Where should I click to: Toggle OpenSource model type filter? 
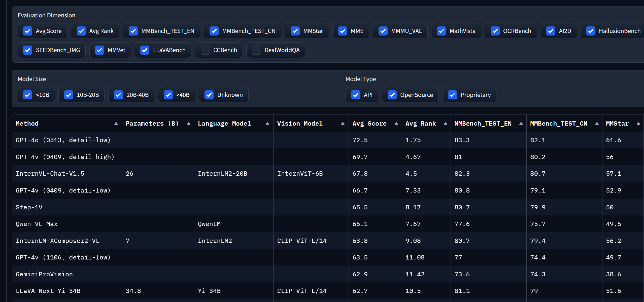392,95
